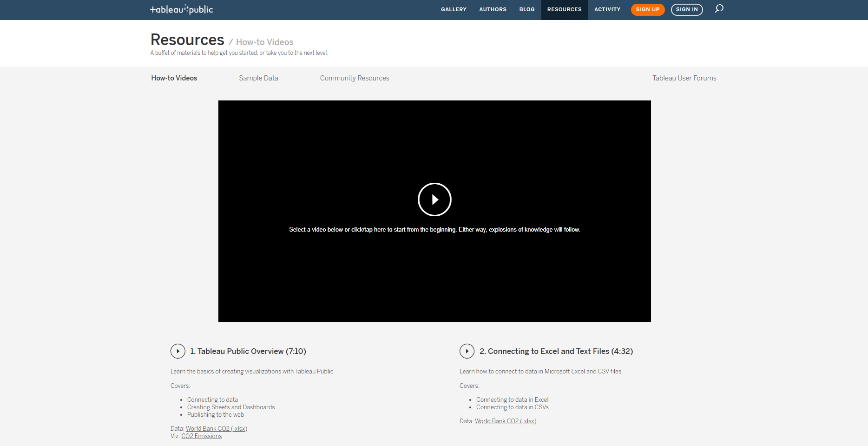Switch to Community Resources tab
Screen dimensions: 868x446
pos(355,78)
